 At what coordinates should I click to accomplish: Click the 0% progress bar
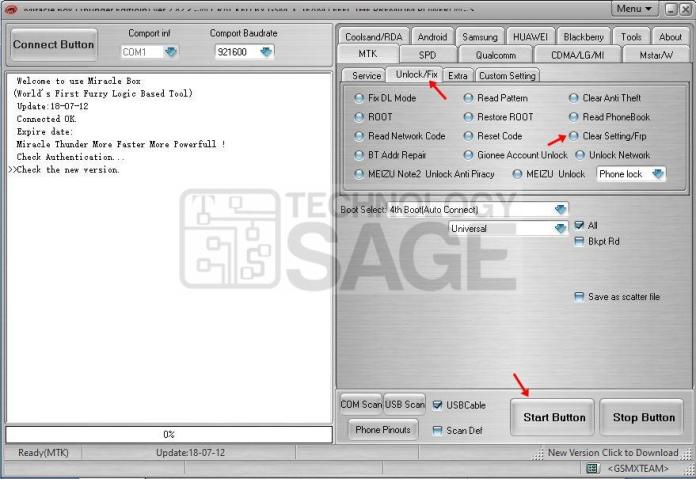[169, 435]
